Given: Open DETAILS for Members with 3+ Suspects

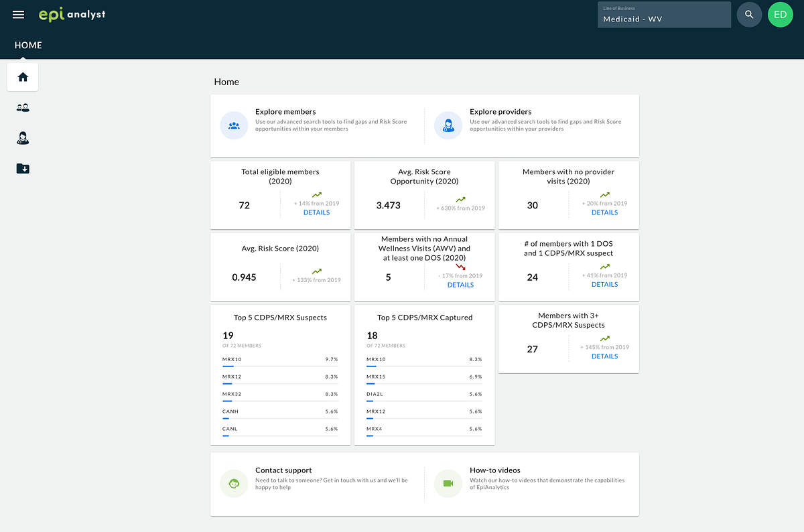Looking at the screenshot, I should (604, 356).
